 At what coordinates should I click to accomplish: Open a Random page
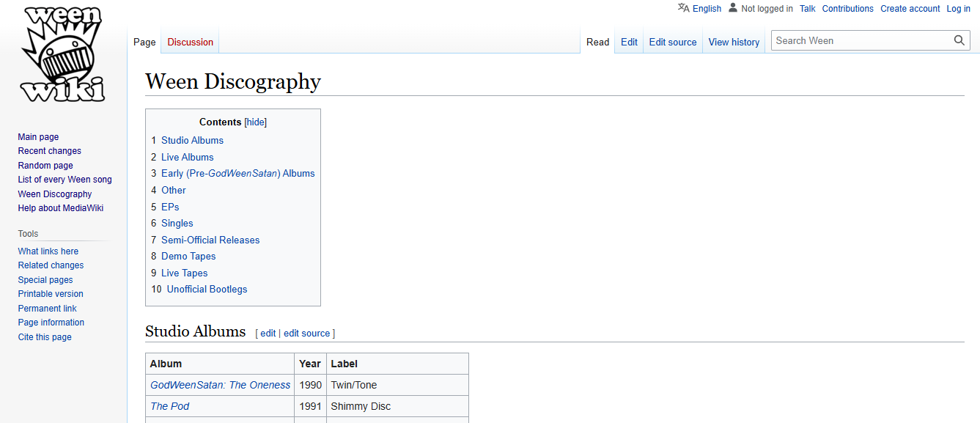point(45,166)
